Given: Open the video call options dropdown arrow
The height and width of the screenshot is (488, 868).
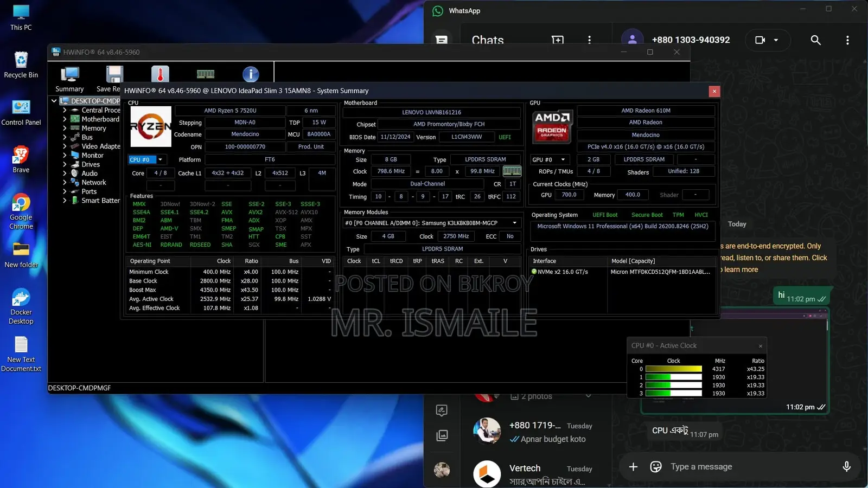Looking at the screenshot, I should [776, 40].
